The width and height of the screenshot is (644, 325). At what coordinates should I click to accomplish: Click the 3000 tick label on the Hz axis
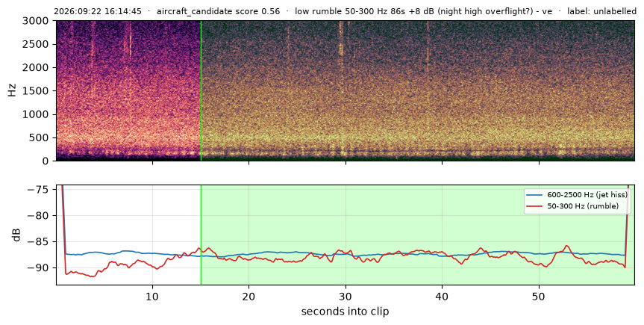(36, 21)
